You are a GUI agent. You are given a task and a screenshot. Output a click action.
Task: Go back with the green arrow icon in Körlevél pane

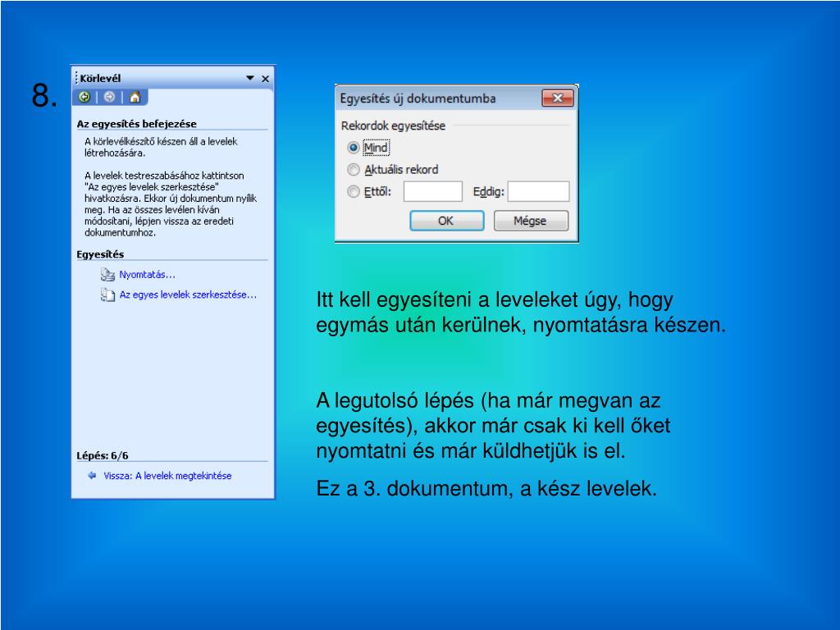point(84,97)
